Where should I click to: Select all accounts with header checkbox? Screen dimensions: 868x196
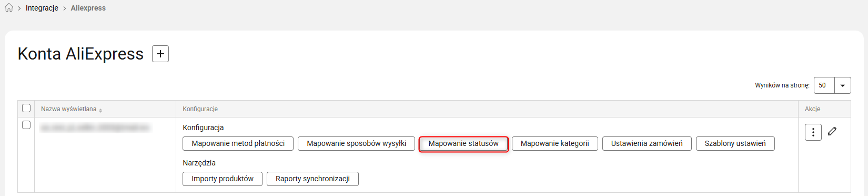pyautogui.click(x=26, y=108)
